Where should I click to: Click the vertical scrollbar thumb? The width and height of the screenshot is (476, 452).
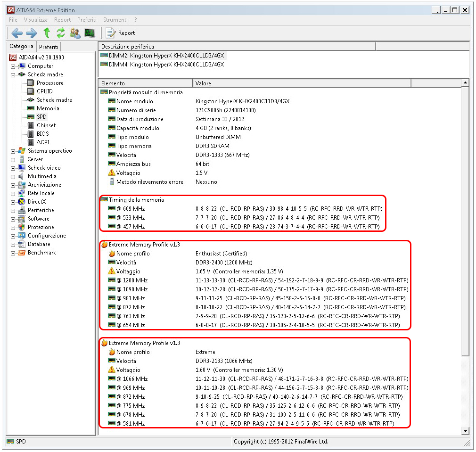click(x=465, y=222)
